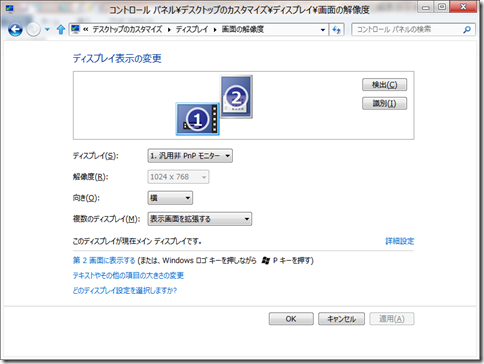Click the Windows logo key icon

click(x=266, y=260)
